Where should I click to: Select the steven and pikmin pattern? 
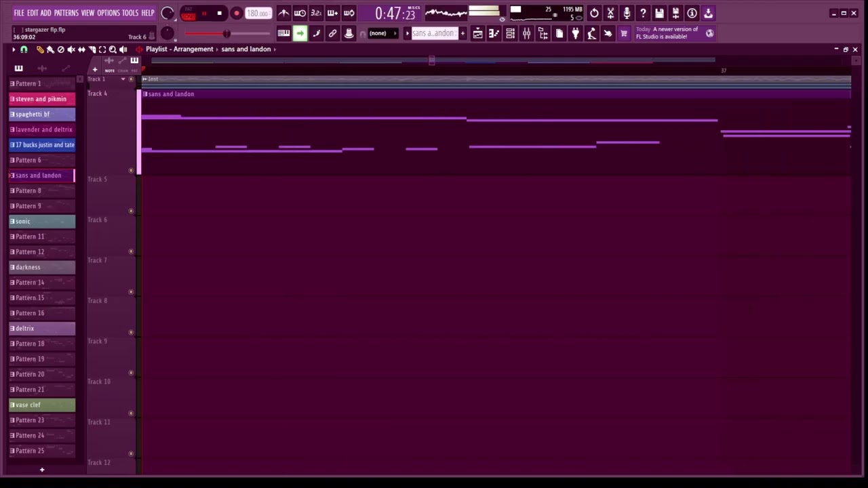click(42, 99)
